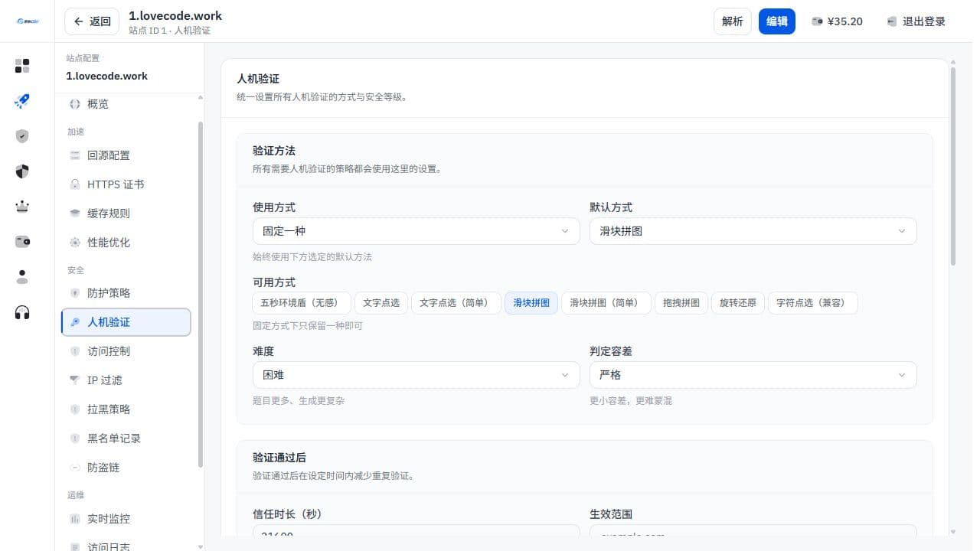This screenshot has height=551, width=980.
Task: Select IP 过滤 in the sidebar
Action: pos(126,380)
